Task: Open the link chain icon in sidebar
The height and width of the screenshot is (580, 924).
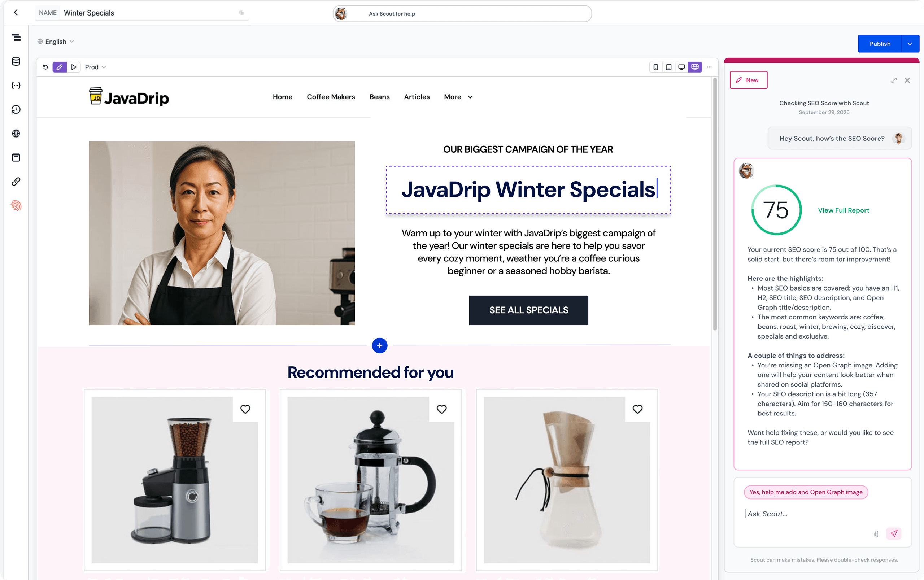Action: 16,182
